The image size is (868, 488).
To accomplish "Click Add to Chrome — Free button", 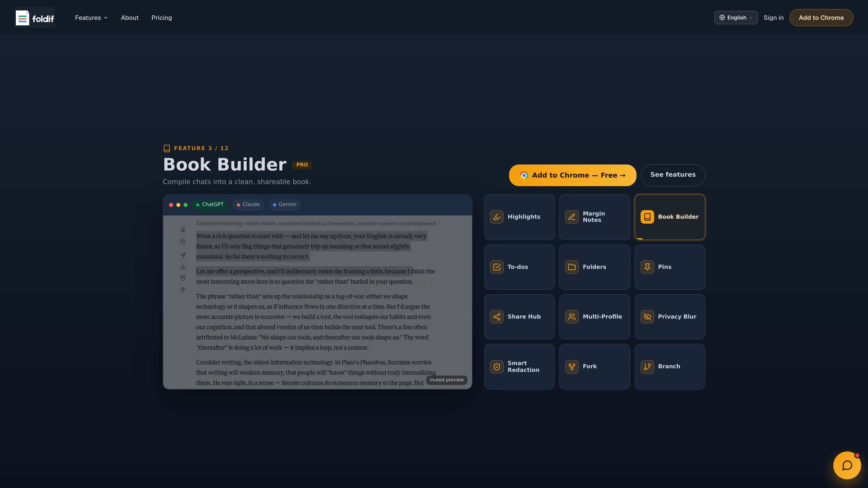I will coord(573,175).
